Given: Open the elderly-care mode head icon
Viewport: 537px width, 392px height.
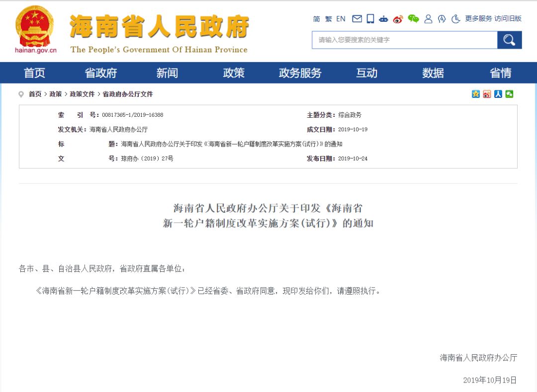Looking at the screenshot, I should tap(442, 19).
